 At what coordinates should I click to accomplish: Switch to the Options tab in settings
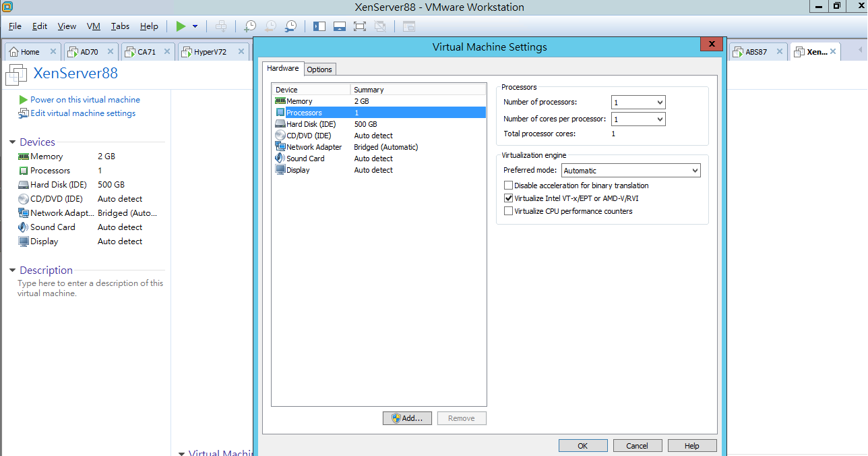(319, 69)
